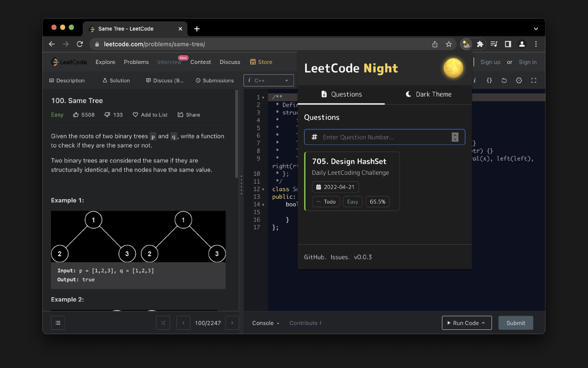Select the Same Tree - LeetCode browser tab
Viewport: 588px width, 368px height.
[x=136, y=29]
